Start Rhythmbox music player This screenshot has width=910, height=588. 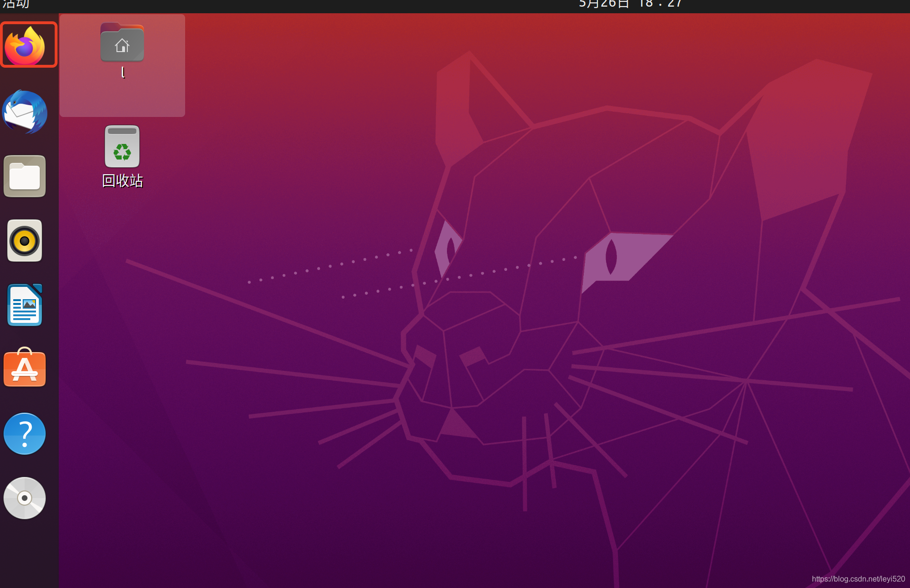click(25, 241)
